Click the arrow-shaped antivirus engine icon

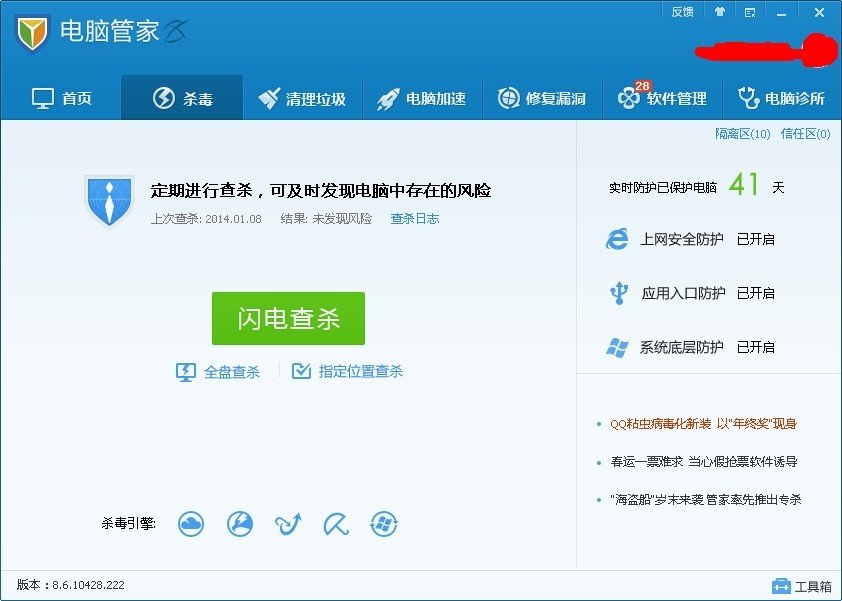[x=287, y=524]
